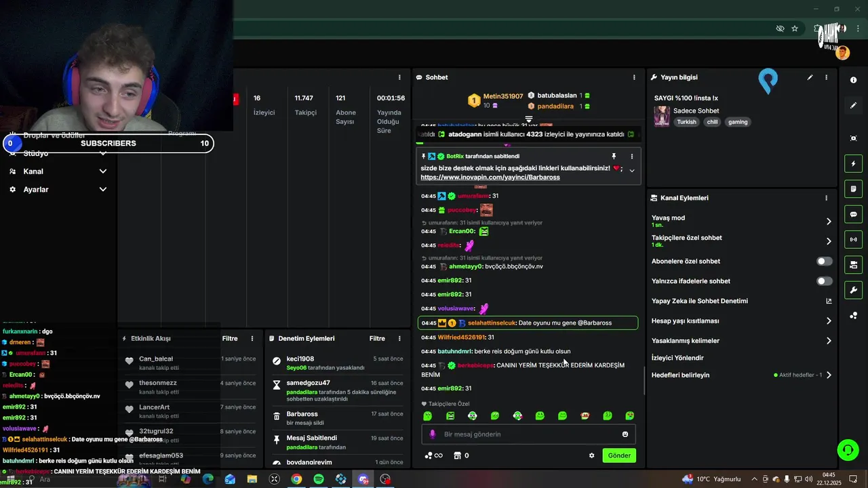The height and width of the screenshot is (488, 868).
Task: Open chat settings gear next to Gönder
Action: (x=591, y=455)
